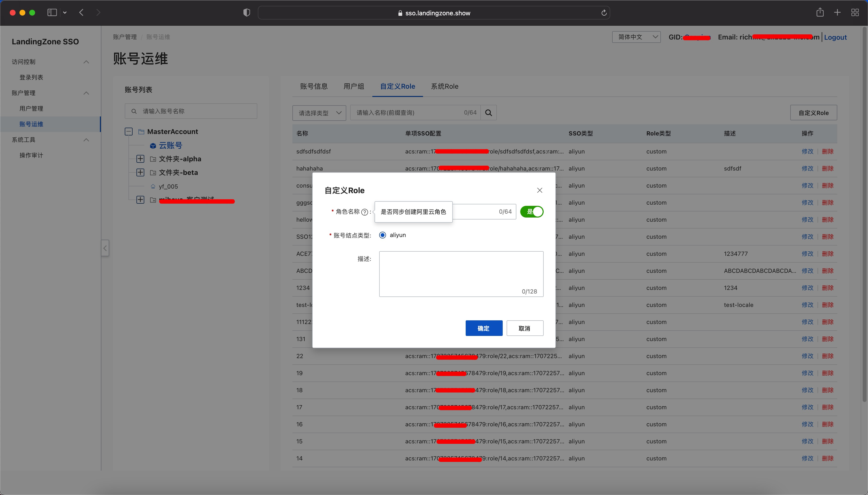Open the 请选择类型 type dropdown
The image size is (868, 495).
pos(319,113)
